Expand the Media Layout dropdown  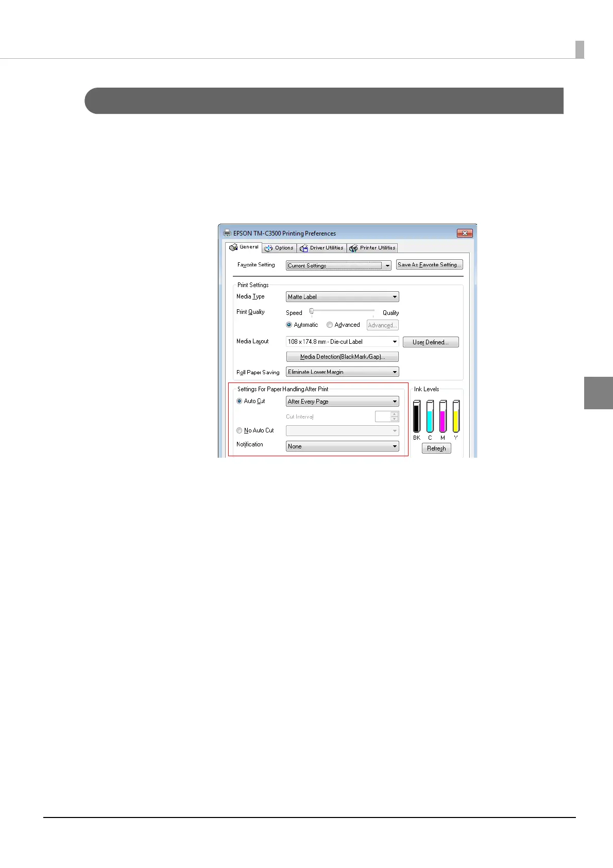pyautogui.click(x=343, y=342)
